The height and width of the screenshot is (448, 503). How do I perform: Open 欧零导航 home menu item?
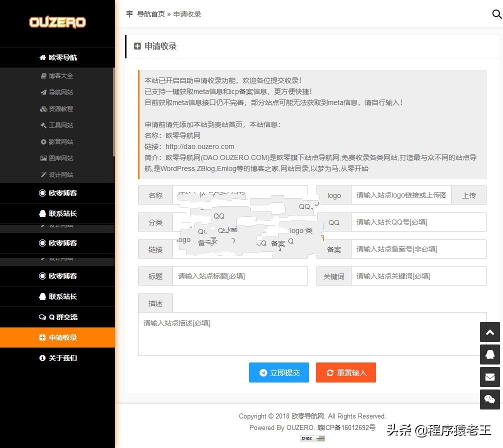(57, 57)
